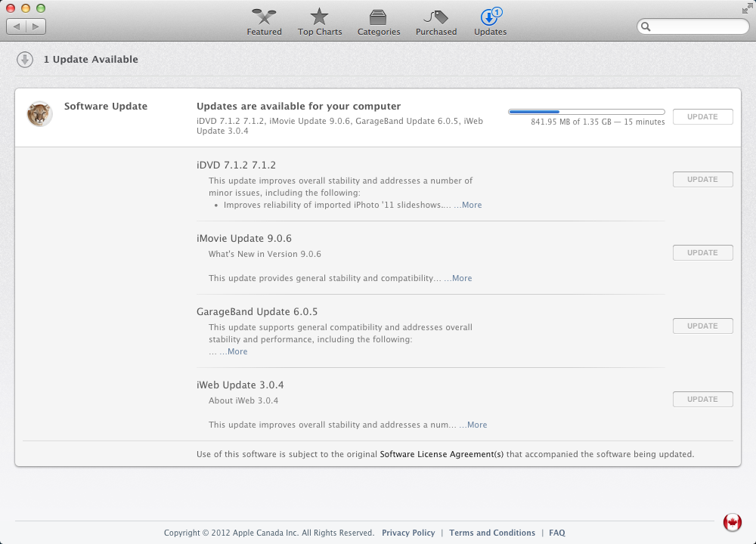The width and height of the screenshot is (756, 544).
Task: Click UPDATE next to iWeb Update 3.0.4
Action: [702, 399]
